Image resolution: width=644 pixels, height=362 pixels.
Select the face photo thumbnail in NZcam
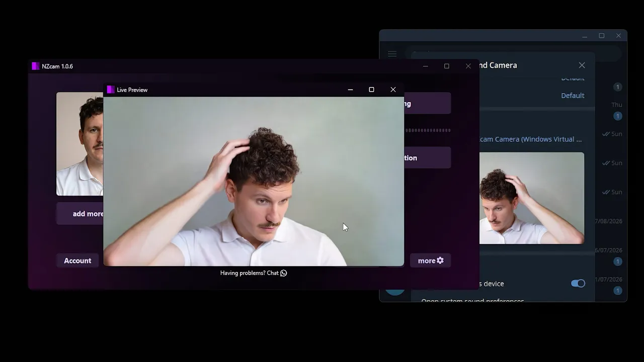point(80,144)
